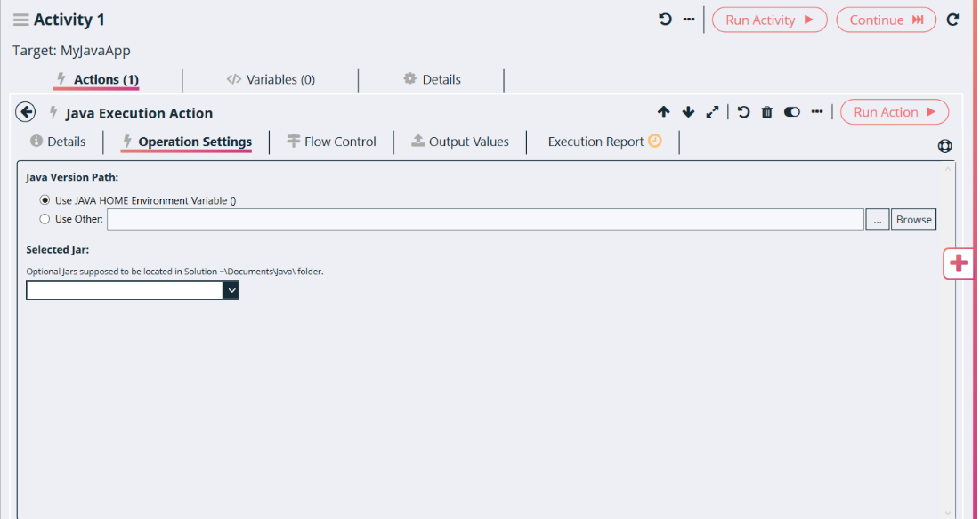The image size is (980, 519).
Task: Click the Java Version Path label
Action: click(x=72, y=177)
